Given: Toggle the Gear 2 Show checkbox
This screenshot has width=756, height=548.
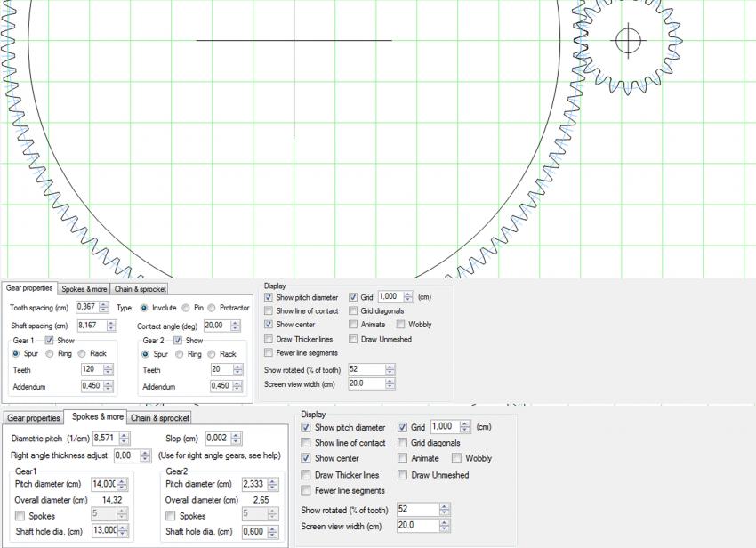Looking at the screenshot, I should [x=179, y=341].
